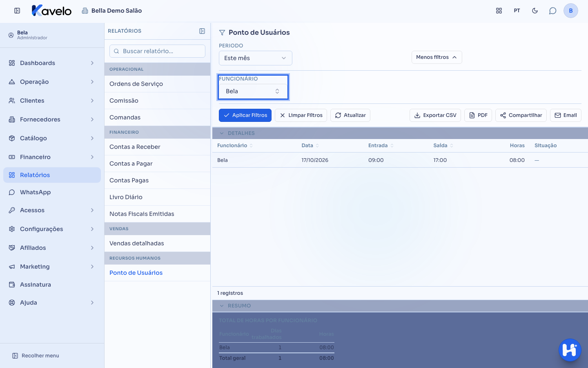Image resolution: width=588 pixels, height=368 pixels.
Task: Click Exportar CSV button
Action: point(435,115)
